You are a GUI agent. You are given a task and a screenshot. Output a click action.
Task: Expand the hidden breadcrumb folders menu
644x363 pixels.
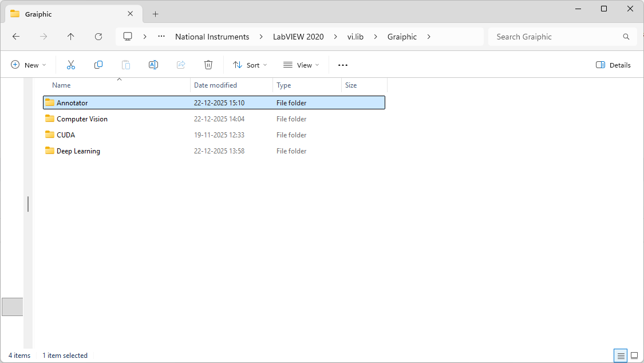coord(161,36)
